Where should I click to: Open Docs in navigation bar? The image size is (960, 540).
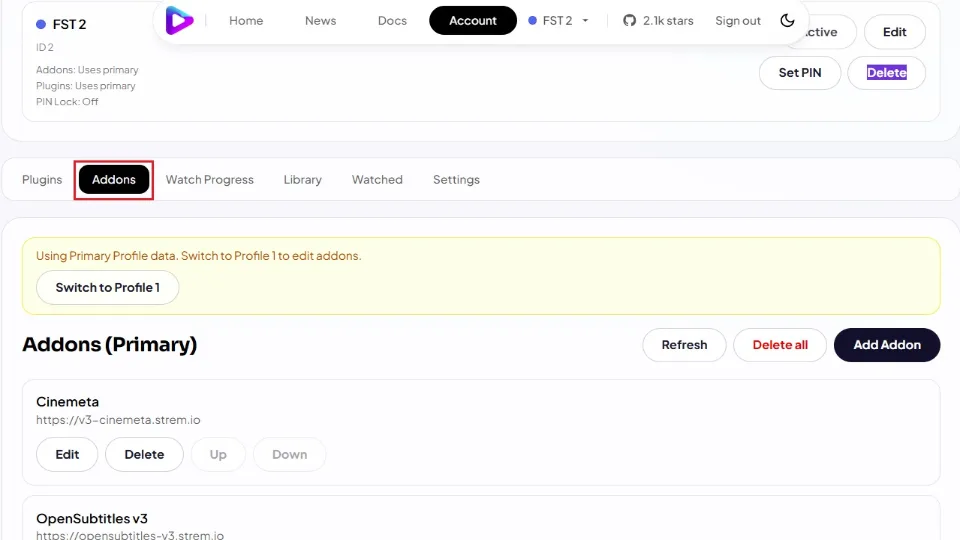coord(392,21)
